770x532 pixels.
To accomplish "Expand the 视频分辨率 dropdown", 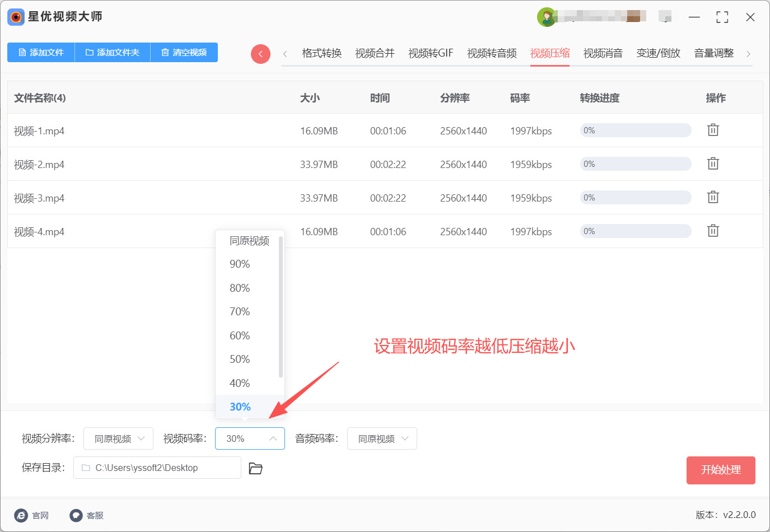I will [119, 438].
